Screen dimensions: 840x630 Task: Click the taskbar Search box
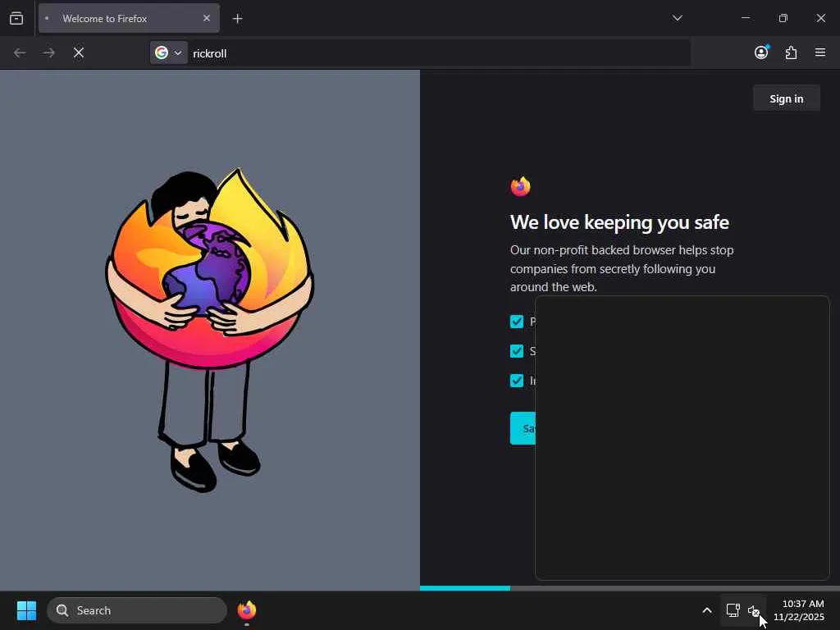pyautogui.click(x=137, y=610)
